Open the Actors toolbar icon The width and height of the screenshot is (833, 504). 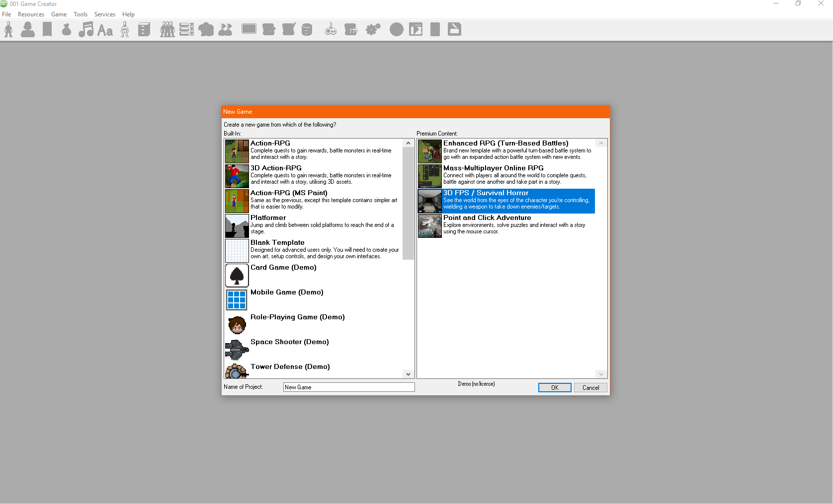tap(8, 30)
